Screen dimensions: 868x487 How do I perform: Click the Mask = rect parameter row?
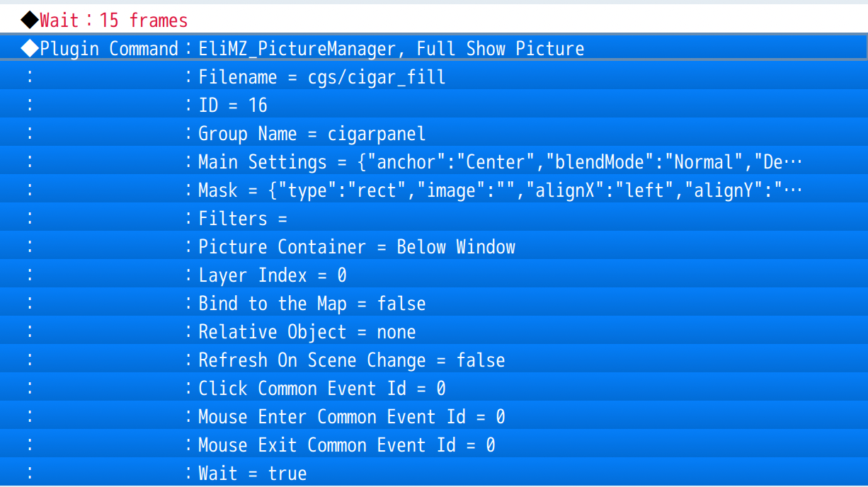coord(496,190)
